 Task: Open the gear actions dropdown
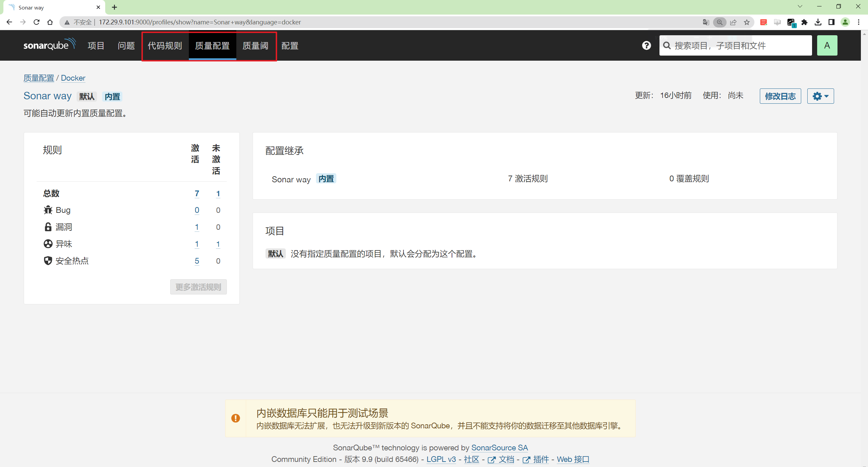click(820, 96)
